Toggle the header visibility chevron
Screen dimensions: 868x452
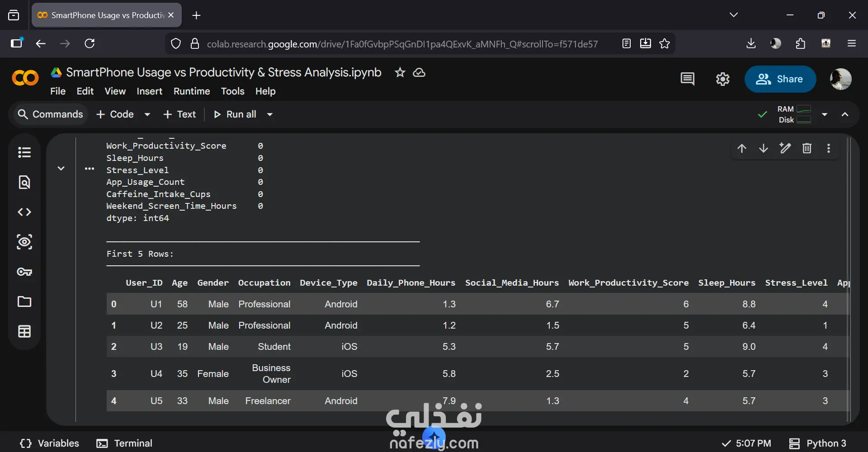[845, 114]
